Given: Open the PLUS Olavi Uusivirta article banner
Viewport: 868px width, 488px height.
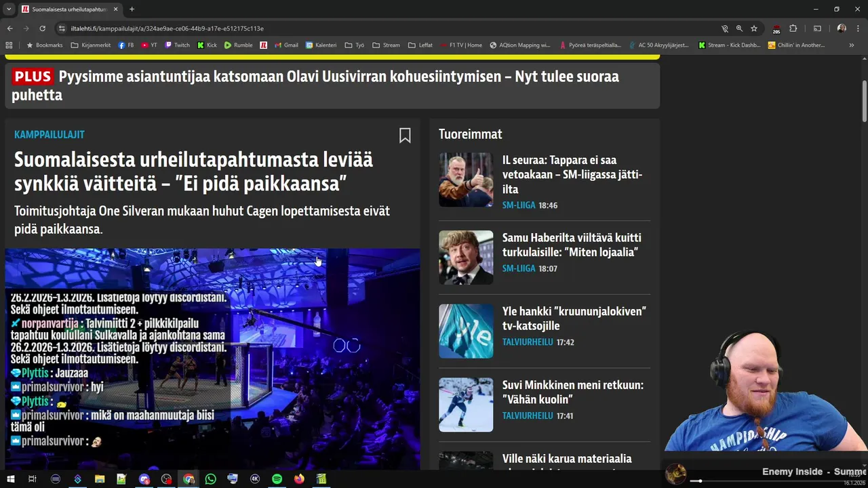Looking at the screenshot, I should pyautogui.click(x=332, y=85).
